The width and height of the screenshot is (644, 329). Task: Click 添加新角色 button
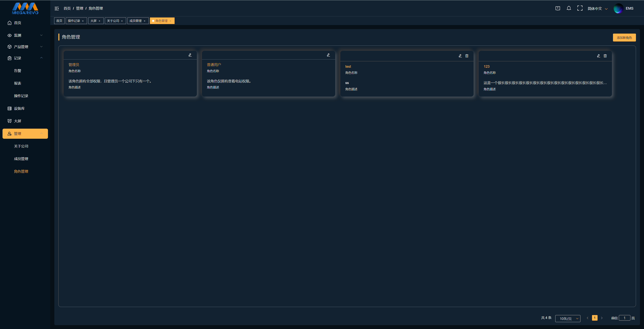point(624,38)
